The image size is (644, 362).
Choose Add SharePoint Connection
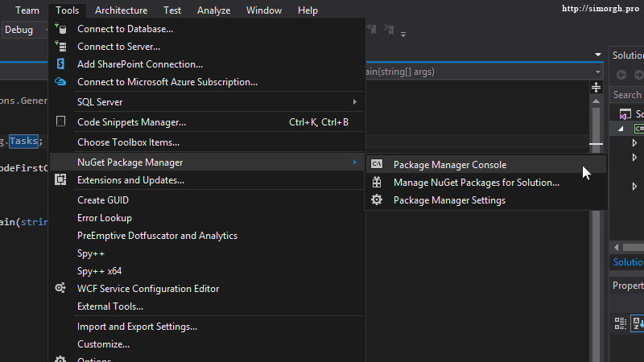(207, 64)
